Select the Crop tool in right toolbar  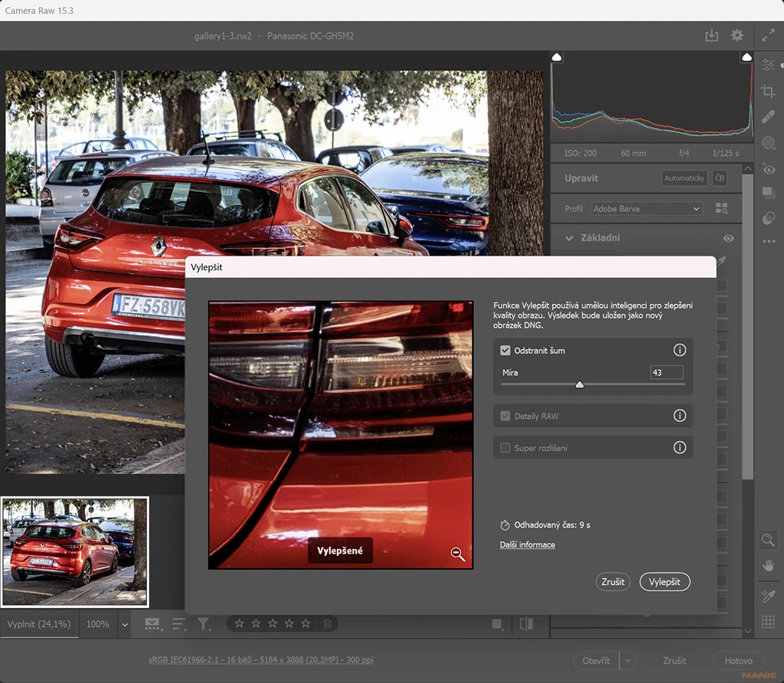click(768, 91)
